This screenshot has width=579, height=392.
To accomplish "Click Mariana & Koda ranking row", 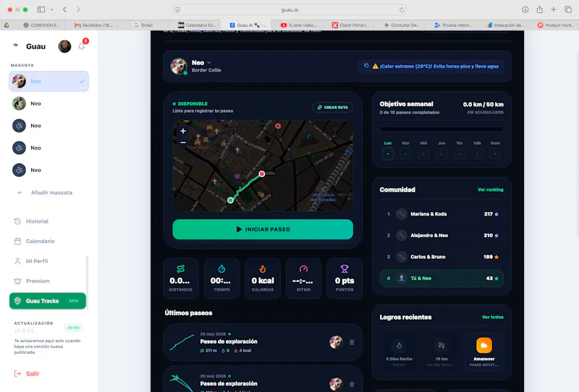I will coord(441,214).
